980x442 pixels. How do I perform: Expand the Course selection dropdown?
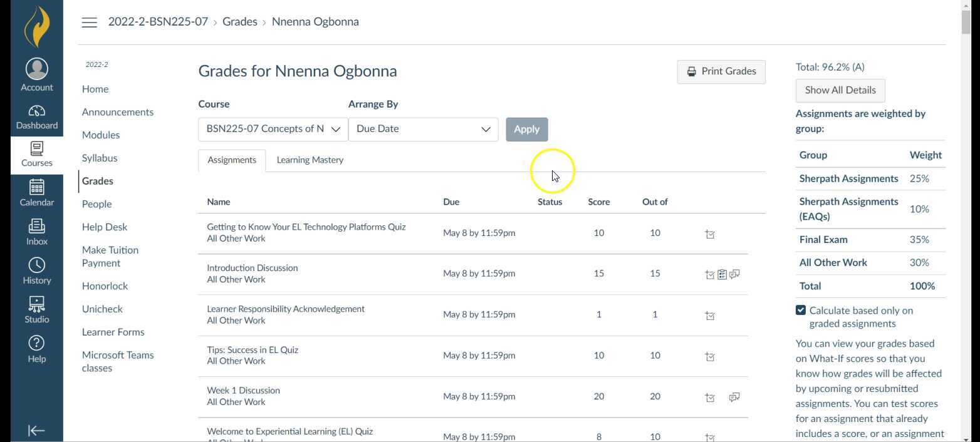point(273,129)
